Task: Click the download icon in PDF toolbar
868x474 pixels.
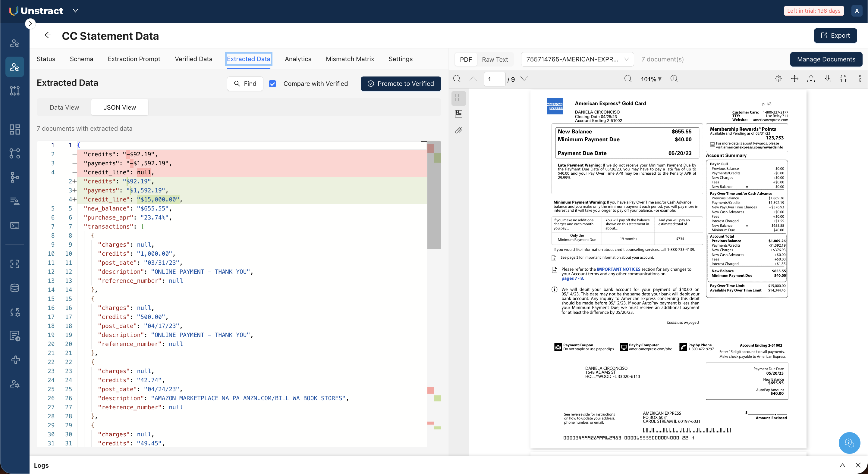Action: (x=827, y=79)
